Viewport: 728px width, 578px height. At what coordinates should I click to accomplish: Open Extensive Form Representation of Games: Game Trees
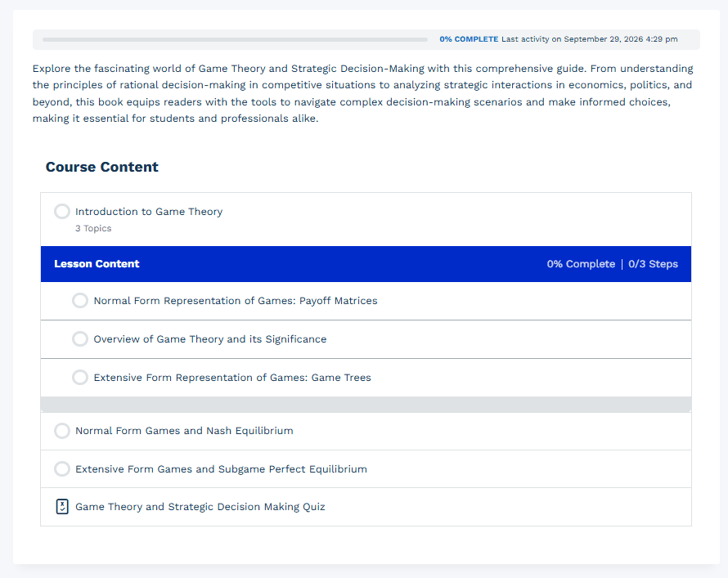[x=232, y=378]
